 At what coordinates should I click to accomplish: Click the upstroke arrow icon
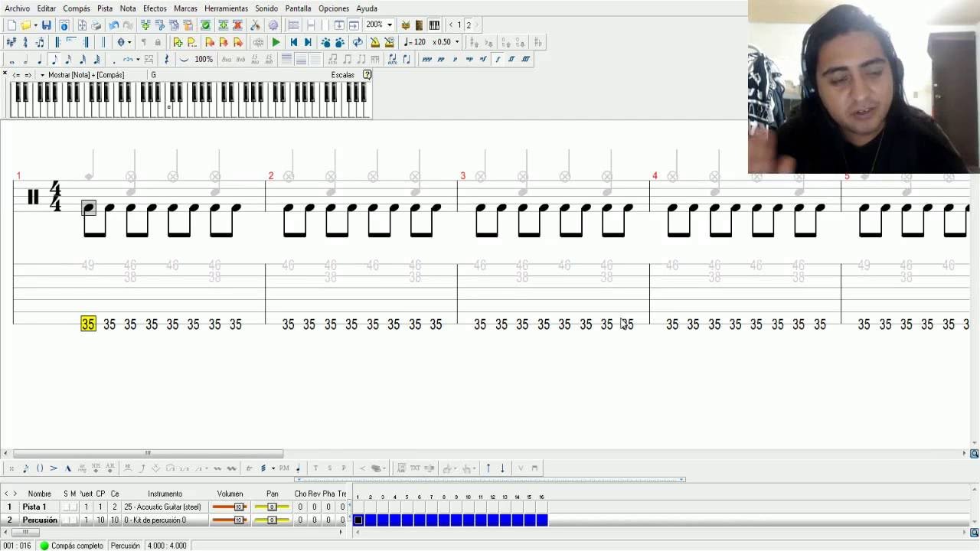click(488, 468)
